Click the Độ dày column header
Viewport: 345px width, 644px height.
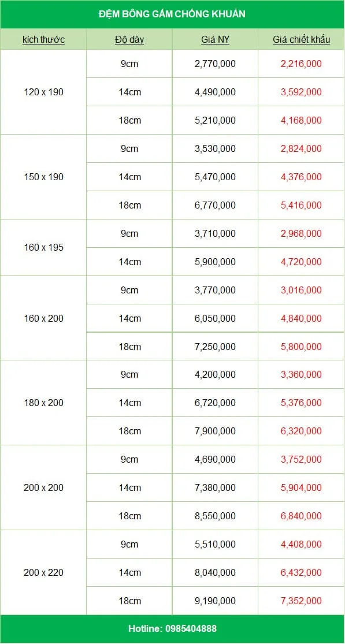tap(129, 40)
